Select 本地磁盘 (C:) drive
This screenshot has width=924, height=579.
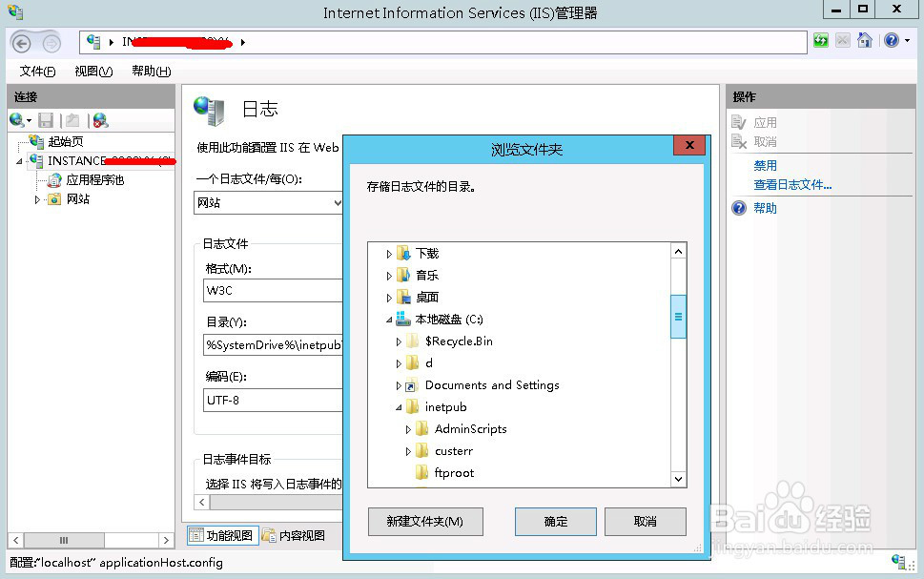pos(448,319)
